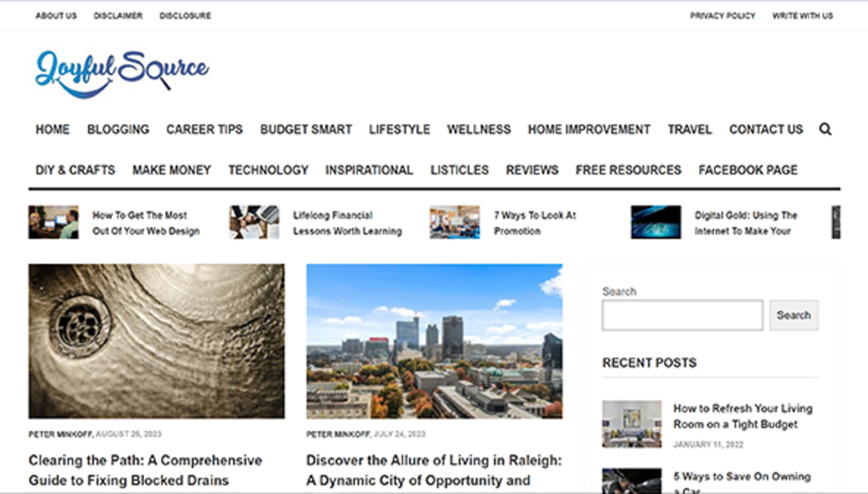
Task: Click the sidebar Search button
Action: pos(793,315)
